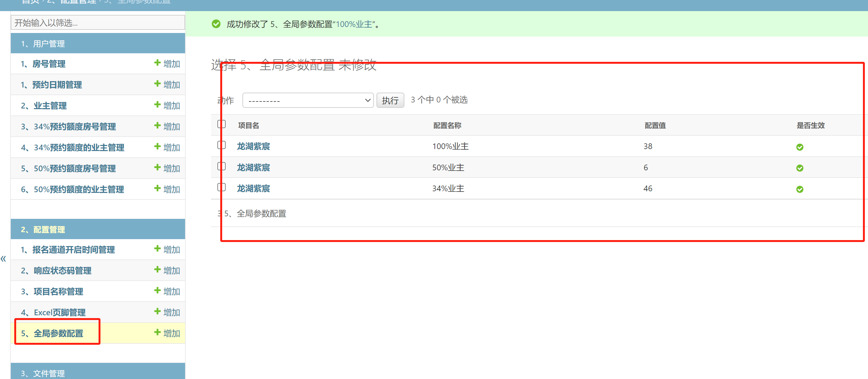Click the 执行 button
This screenshot has height=379, width=868.
(390, 101)
